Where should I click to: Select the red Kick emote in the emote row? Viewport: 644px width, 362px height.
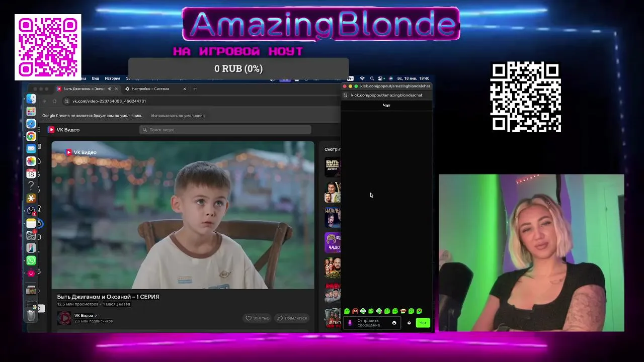click(355, 311)
